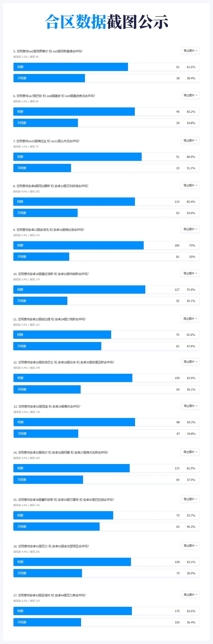The image size is (213, 644).
Task: Click question 16 text about 安卓41服巴力
Action: [51, 546]
